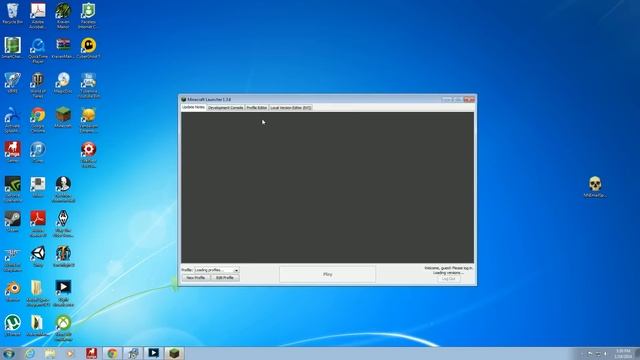The image size is (640, 360).
Task: Open the Google Chrome desktop shortcut
Action: (x=38, y=120)
